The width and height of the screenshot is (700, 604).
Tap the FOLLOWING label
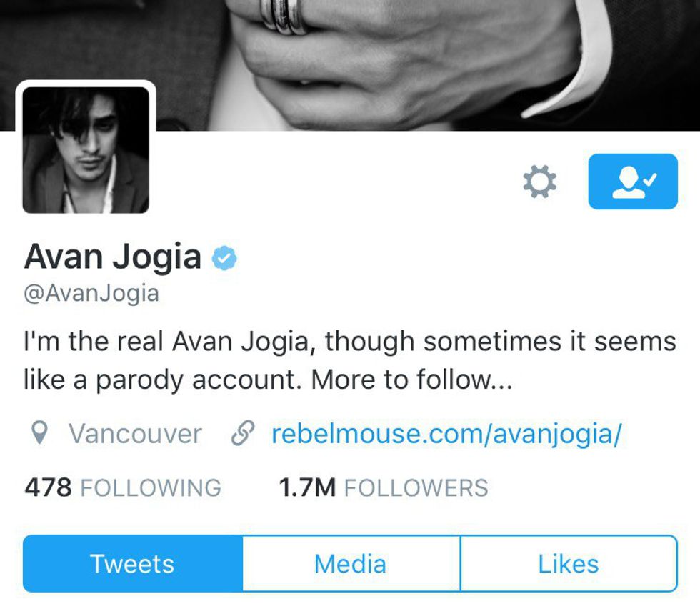(x=151, y=487)
